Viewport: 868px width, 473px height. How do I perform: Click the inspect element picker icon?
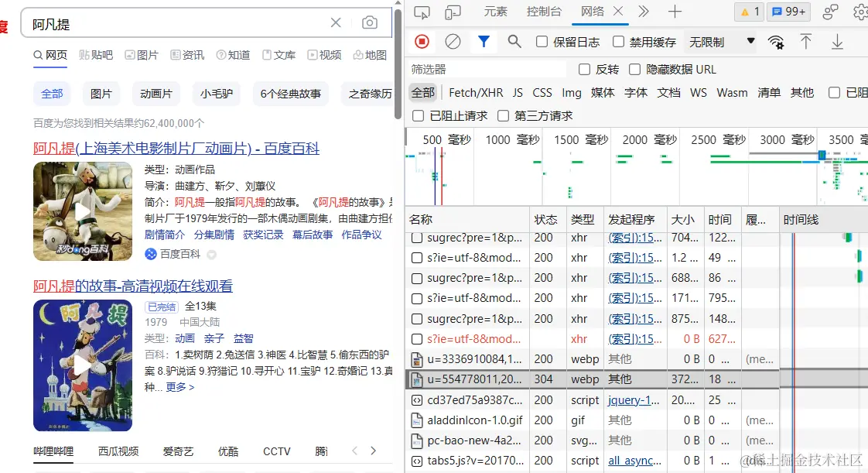[422, 12]
